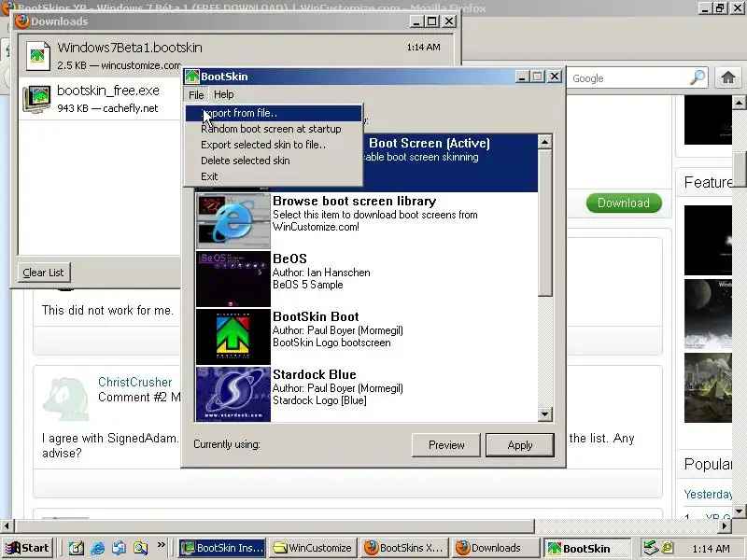
Task: Click Clear List in Downloads window
Action: click(43, 273)
